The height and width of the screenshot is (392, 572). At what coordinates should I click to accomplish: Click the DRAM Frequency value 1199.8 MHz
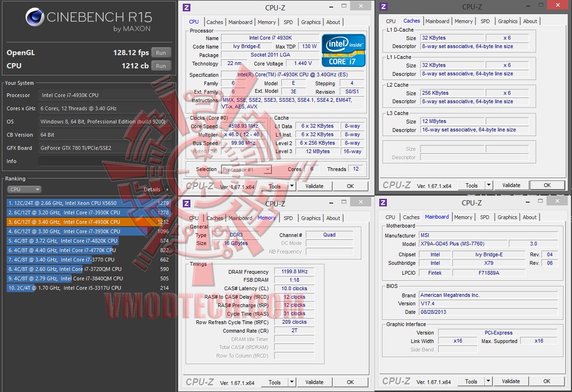tap(294, 271)
